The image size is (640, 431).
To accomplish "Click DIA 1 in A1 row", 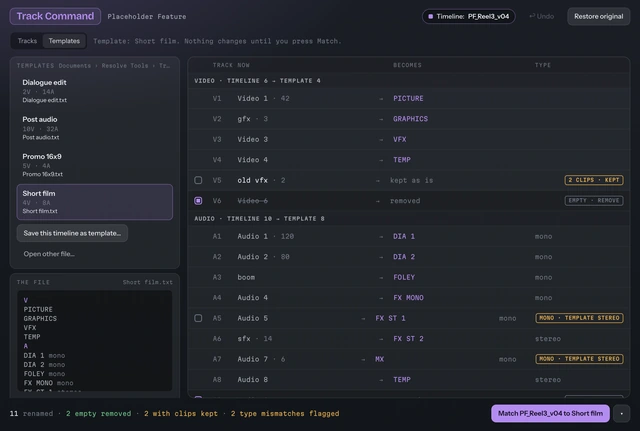I will pyautogui.click(x=404, y=236).
